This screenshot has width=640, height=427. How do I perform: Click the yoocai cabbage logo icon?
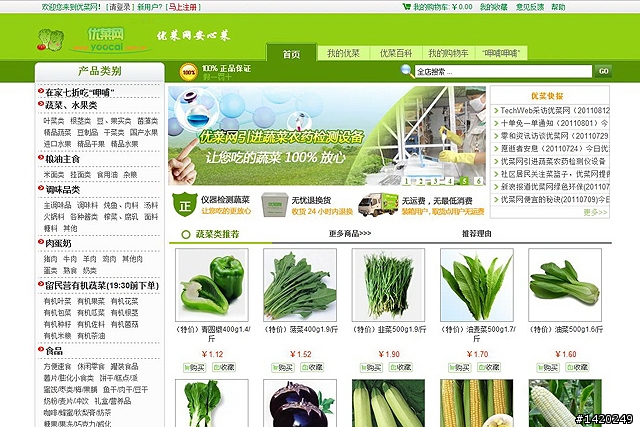pyautogui.click(x=50, y=40)
